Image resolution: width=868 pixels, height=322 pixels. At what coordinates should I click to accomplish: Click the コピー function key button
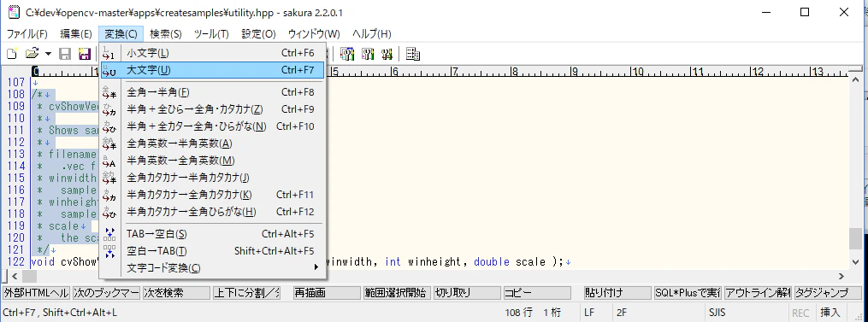point(537,293)
